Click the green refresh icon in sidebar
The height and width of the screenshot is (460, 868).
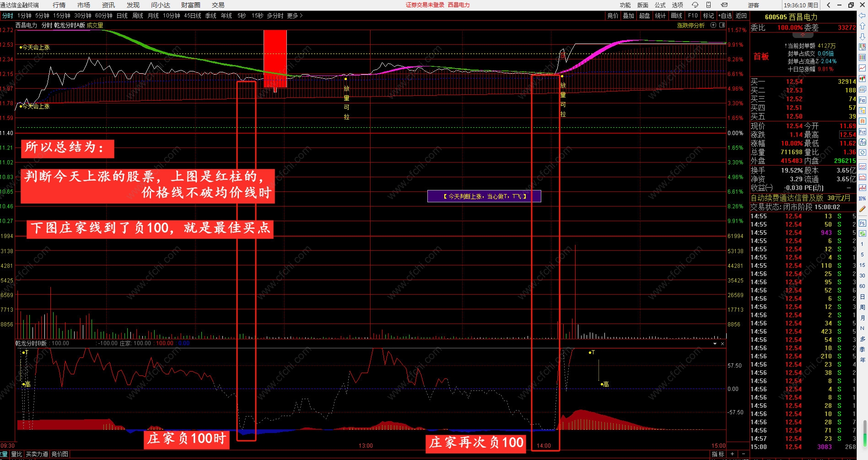click(862, 233)
